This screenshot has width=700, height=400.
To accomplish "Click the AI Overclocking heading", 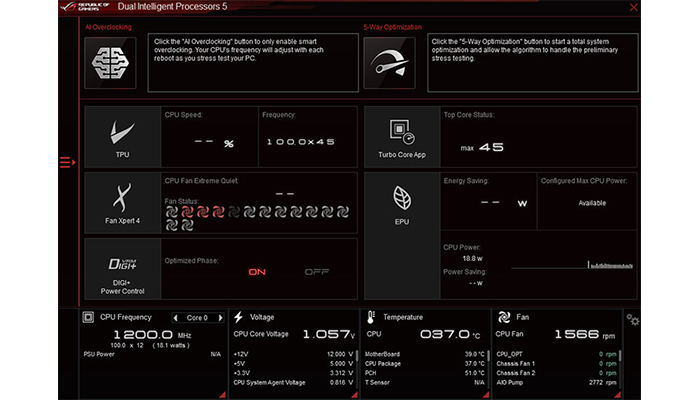I will [108, 27].
